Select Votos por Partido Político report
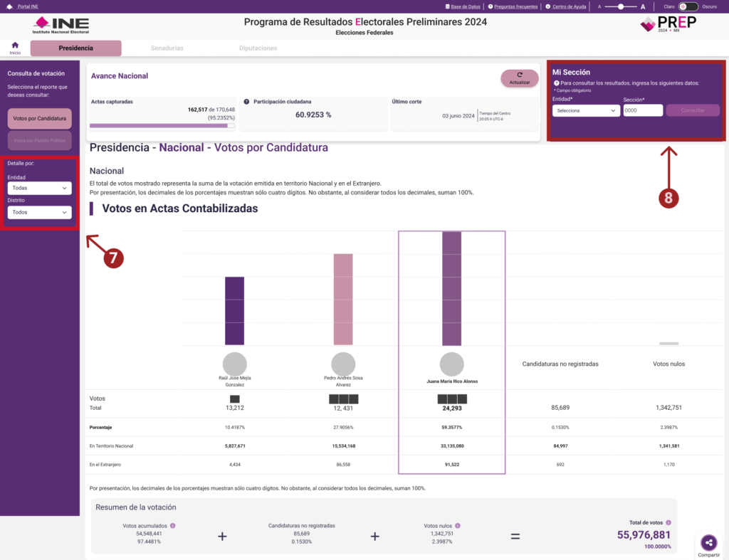This screenshot has height=560, width=729. coord(40,140)
